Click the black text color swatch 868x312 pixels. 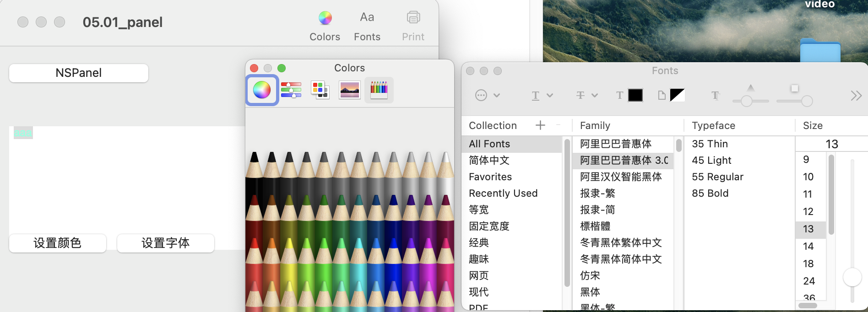pyautogui.click(x=635, y=95)
